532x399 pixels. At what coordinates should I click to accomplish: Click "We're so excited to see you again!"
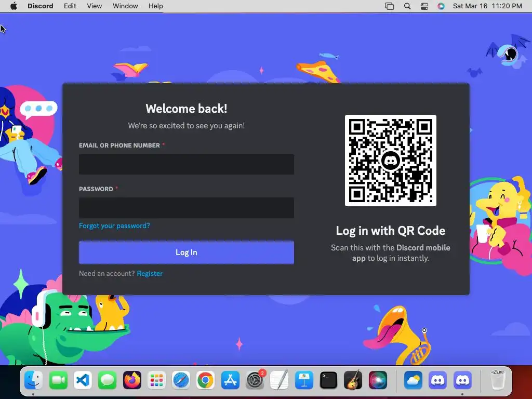click(187, 126)
